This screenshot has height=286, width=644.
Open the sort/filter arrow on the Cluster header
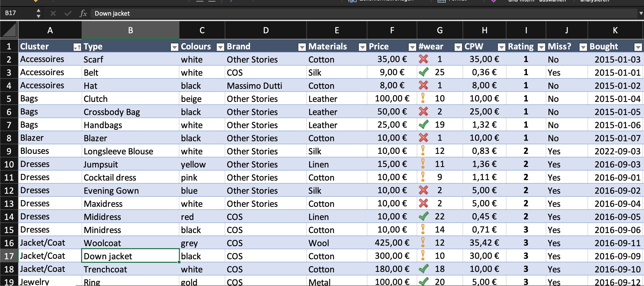coord(77,47)
